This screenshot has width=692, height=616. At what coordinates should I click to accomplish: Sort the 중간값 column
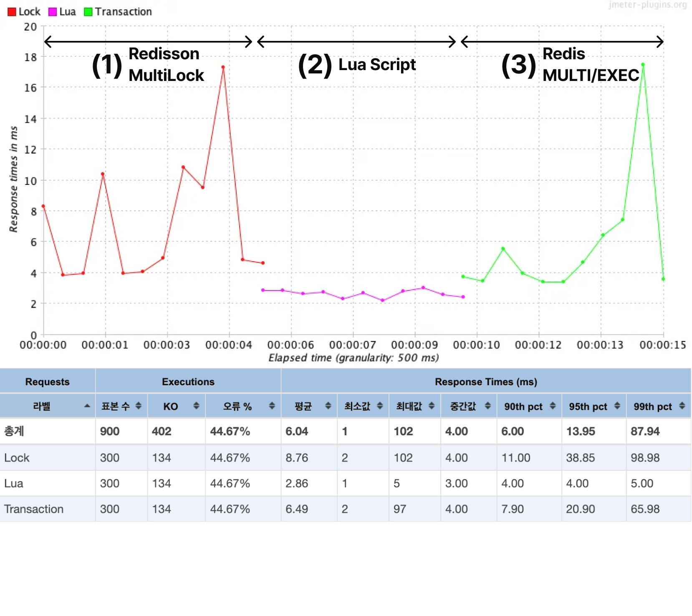487,406
